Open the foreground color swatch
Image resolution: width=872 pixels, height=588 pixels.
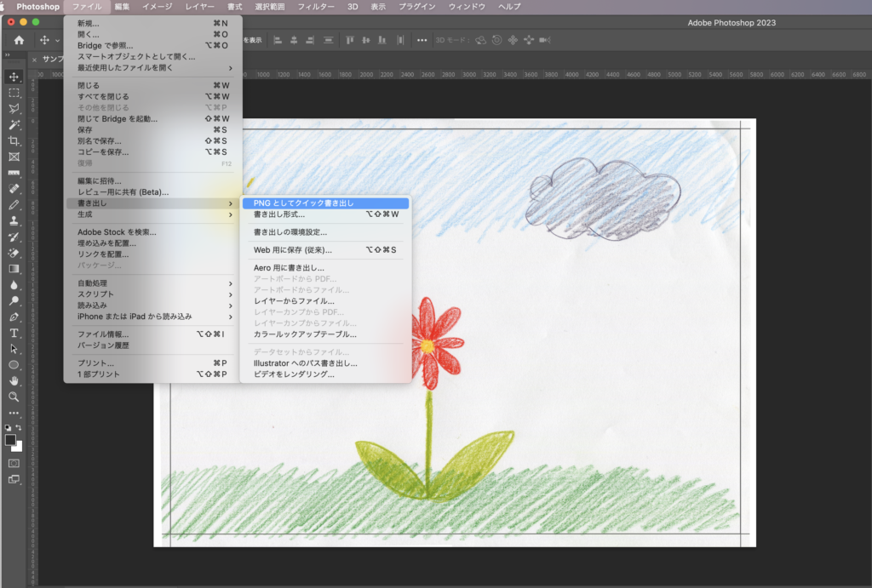click(10, 440)
